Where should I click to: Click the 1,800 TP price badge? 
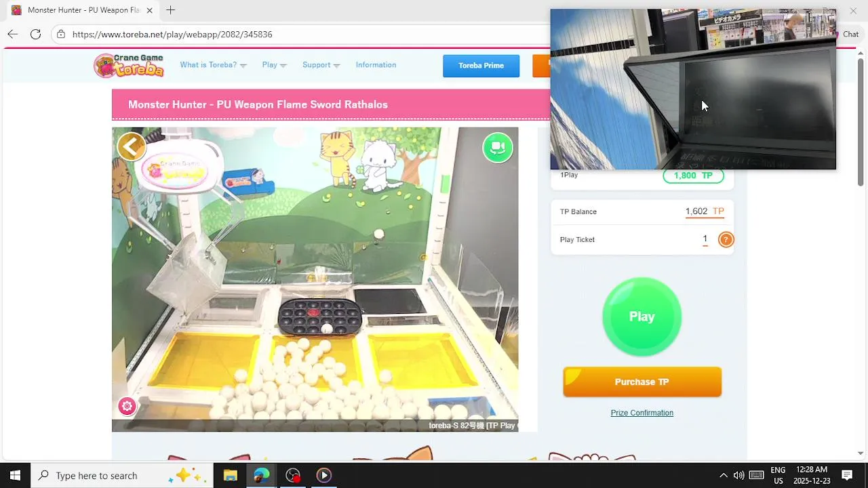(693, 176)
